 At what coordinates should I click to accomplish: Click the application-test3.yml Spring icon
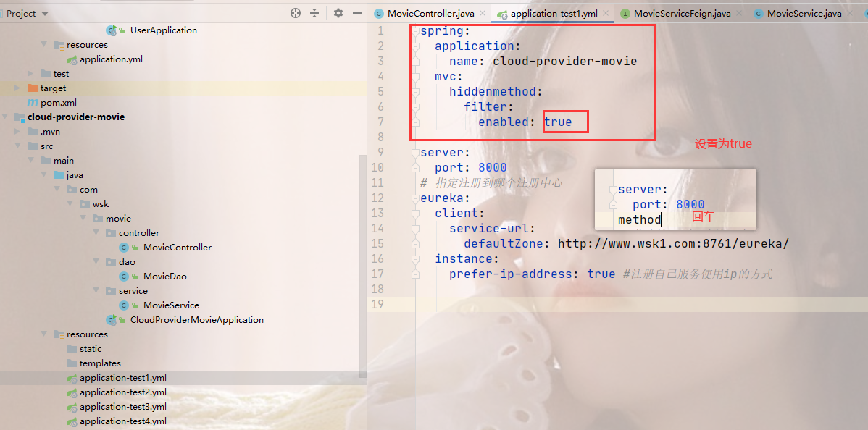72,407
